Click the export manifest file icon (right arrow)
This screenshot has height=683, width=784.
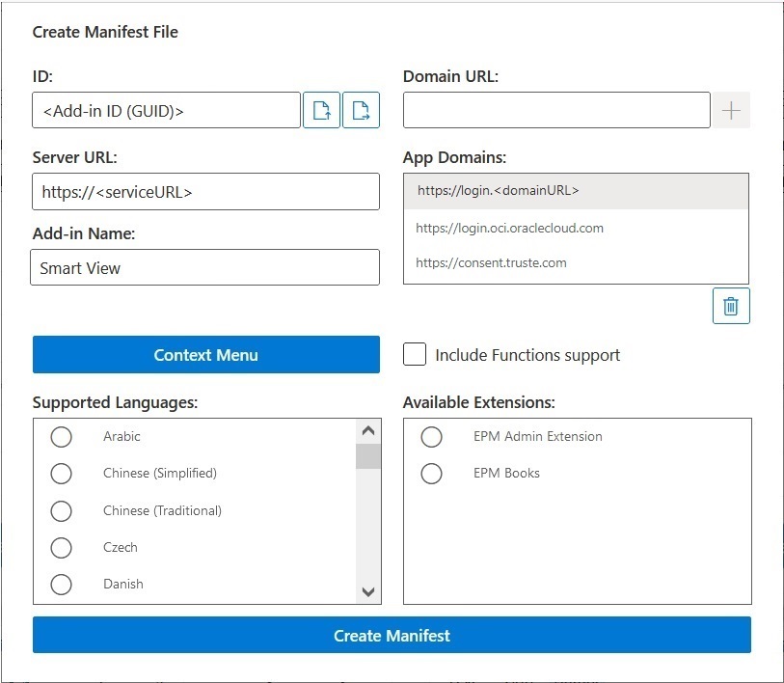pyautogui.click(x=361, y=111)
